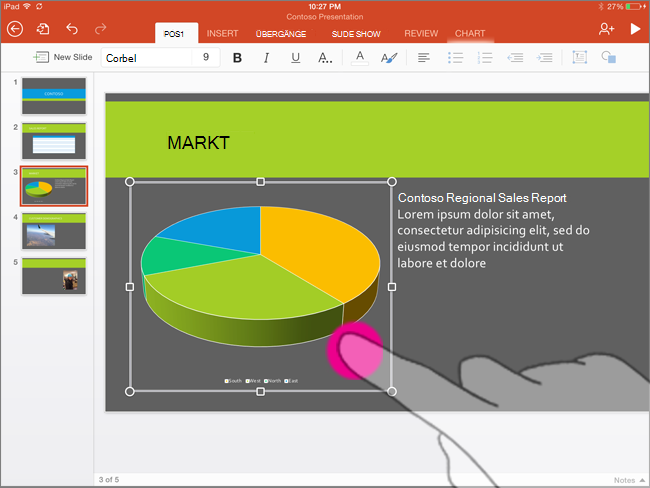
Task: Tap the Contoso Regional Sales Report heading
Action: [482, 198]
